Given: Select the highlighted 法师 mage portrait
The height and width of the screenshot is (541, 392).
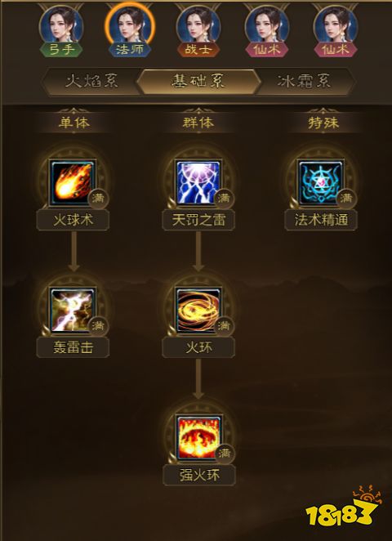Looking at the screenshot, I should (130, 31).
